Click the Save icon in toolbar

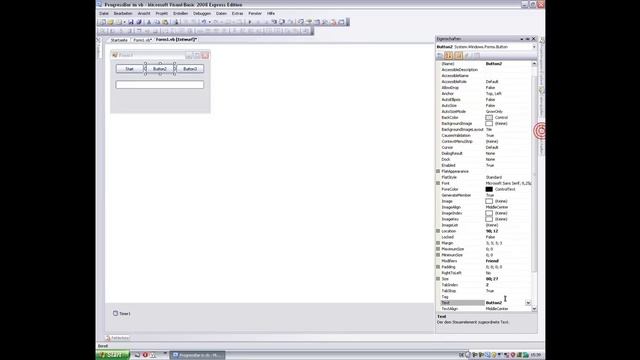click(x=131, y=22)
